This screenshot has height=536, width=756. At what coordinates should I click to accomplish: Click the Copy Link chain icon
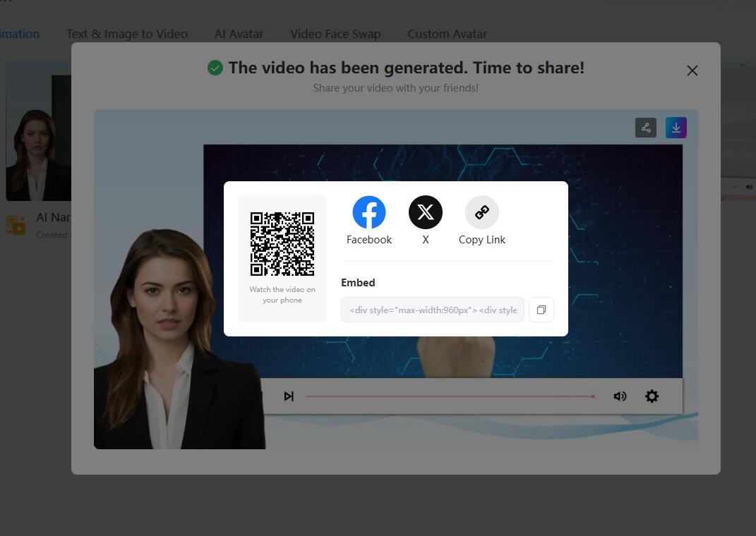tap(481, 212)
